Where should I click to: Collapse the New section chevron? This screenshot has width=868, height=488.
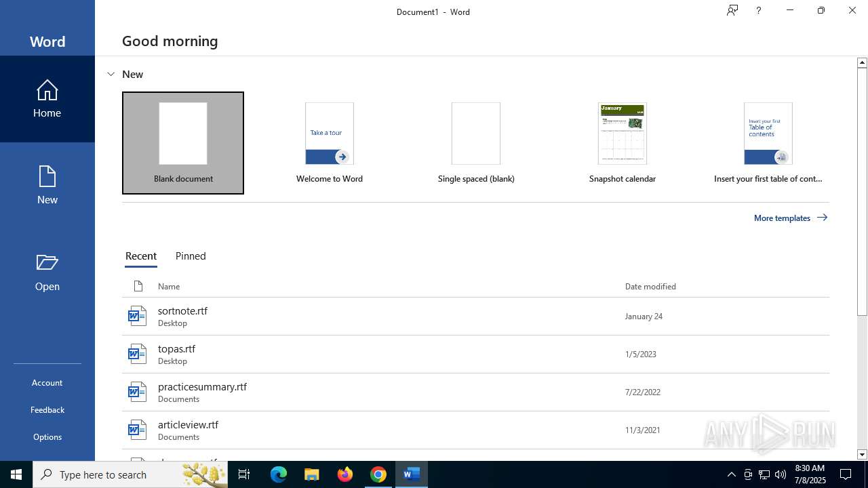coord(111,74)
